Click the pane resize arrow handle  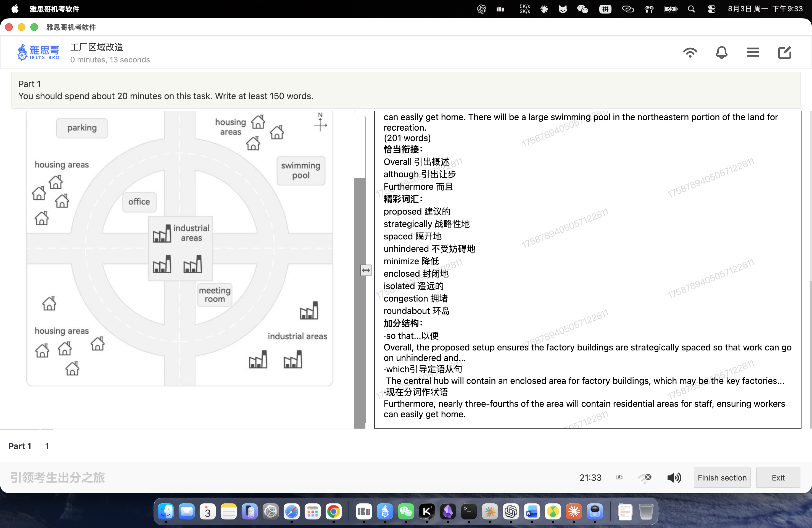(x=366, y=270)
